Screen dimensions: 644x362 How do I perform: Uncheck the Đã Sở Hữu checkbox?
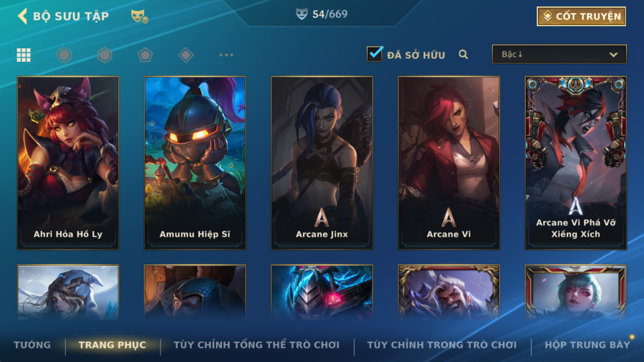(374, 54)
